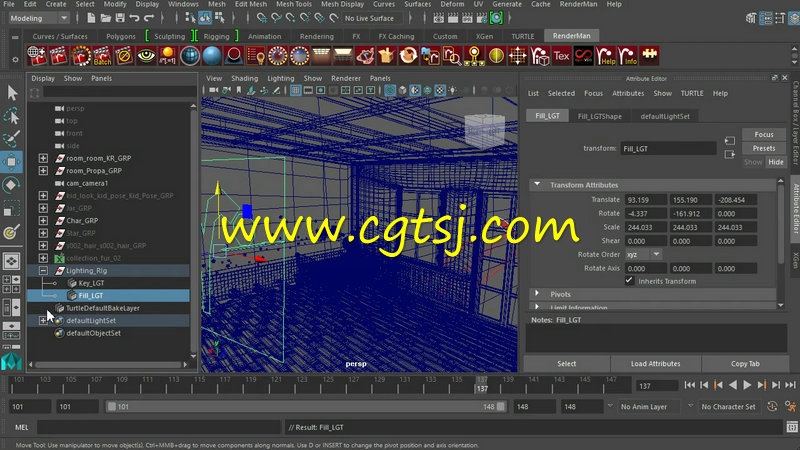Click the Translate X field 93.159
The width and height of the screenshot is (800, 450).
(645, 200)
